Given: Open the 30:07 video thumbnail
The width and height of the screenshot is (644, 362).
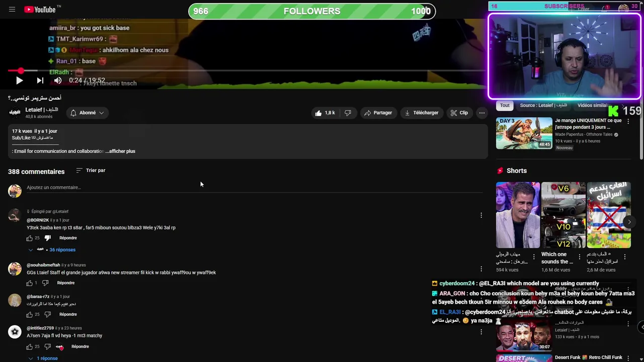Looking at the screenshot, I should pyautogui.click(x=524, y=335).
